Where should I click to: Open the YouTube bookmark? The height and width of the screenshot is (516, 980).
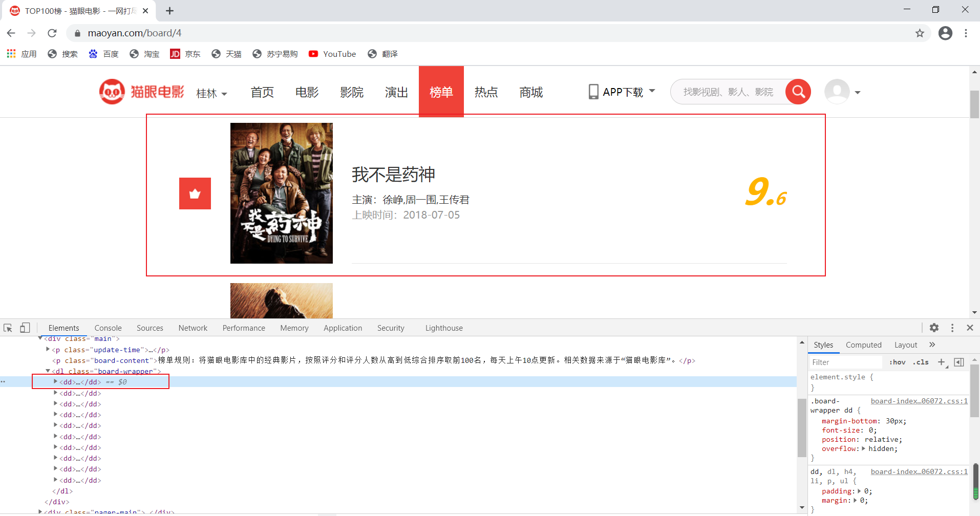(x=332, y=54)
